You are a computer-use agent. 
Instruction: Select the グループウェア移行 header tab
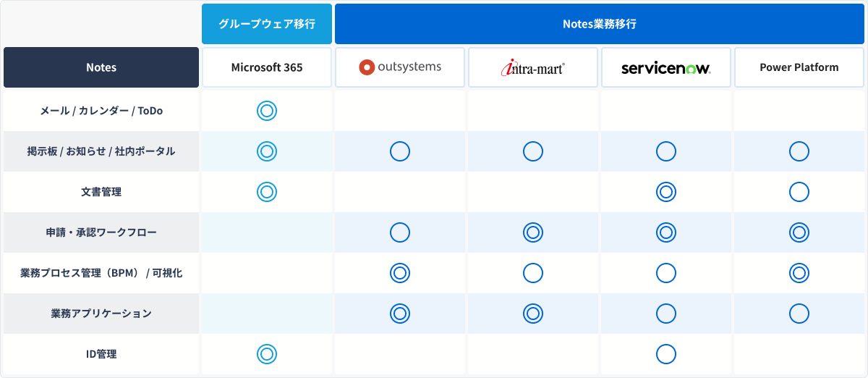coord(267,24)
